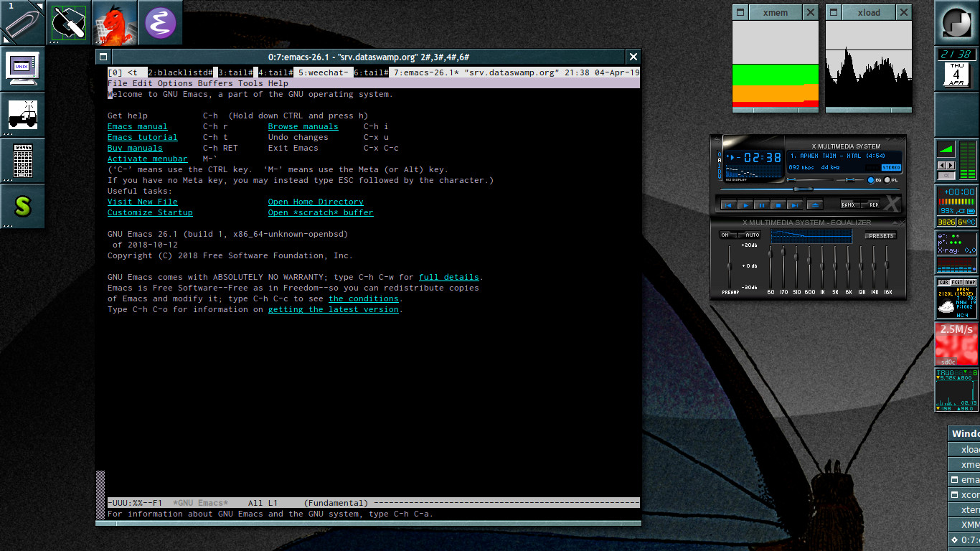Skip to next track in XMMS
980x551 pixels.
pos(795,205)
